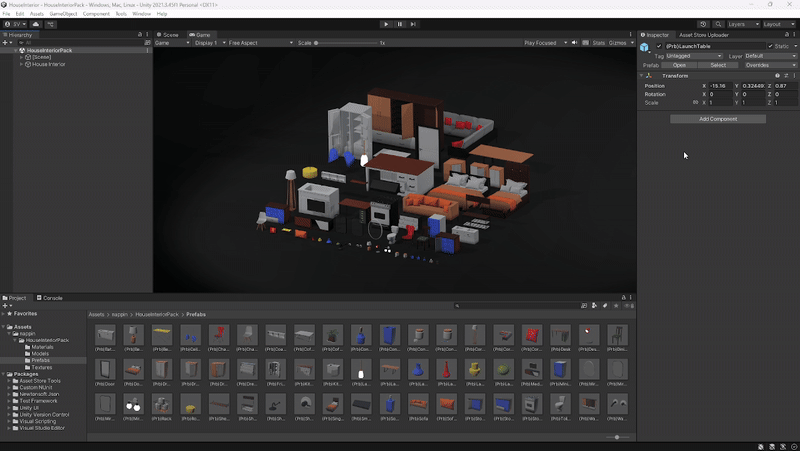Toggle the keyboard shortcuts icon in Game view

(x=585, y=43)
